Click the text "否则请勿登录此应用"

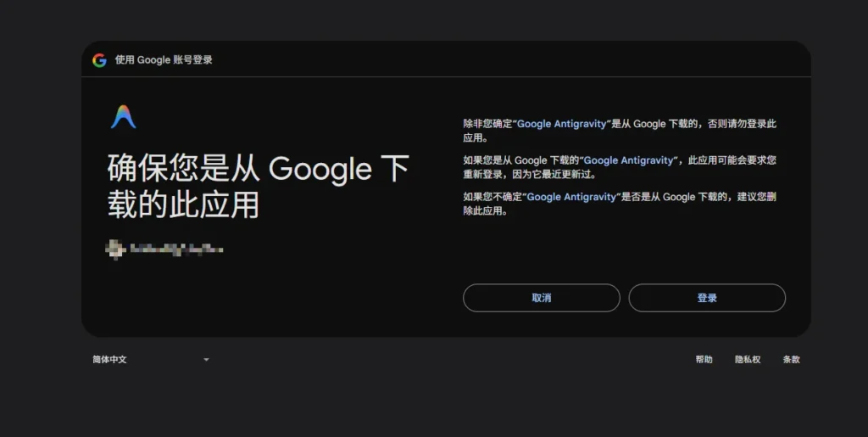(x=737, y=124)
